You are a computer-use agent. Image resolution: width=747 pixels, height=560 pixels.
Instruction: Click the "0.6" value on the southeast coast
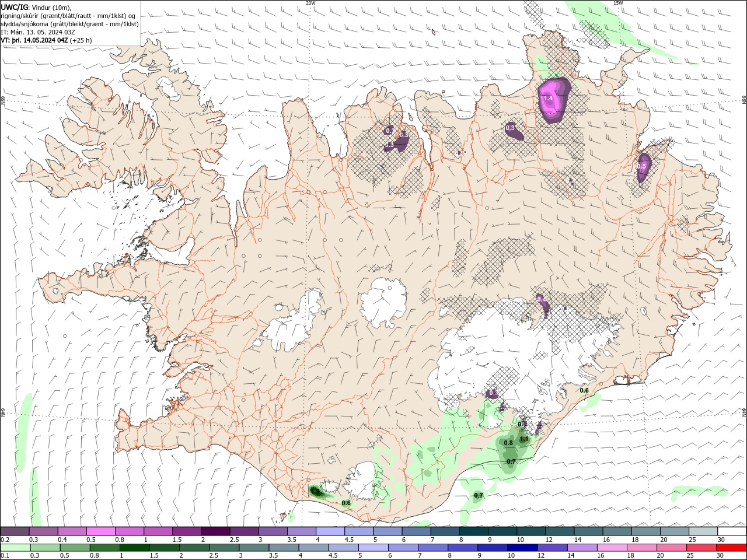click(x=584, y=390)
